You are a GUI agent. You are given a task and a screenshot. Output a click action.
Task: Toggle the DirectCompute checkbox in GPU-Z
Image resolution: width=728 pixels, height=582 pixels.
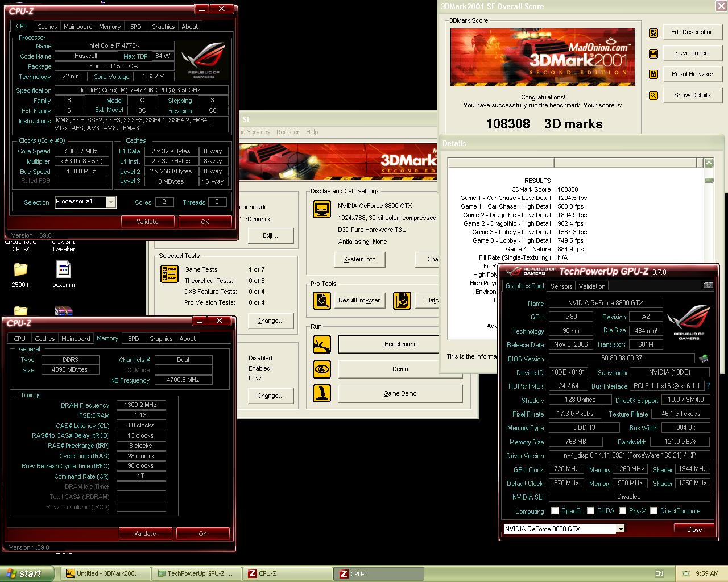654,511
